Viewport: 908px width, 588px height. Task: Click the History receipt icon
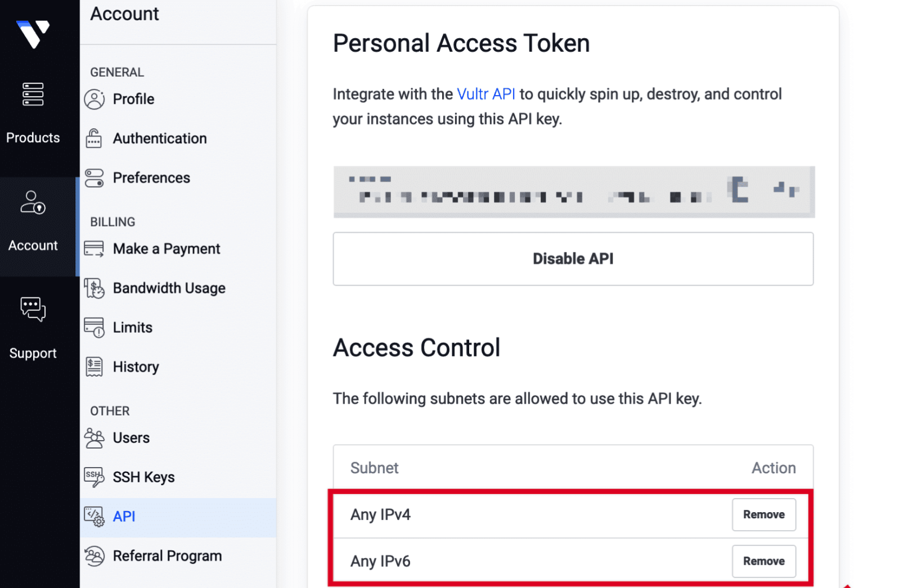click(95, 367)
